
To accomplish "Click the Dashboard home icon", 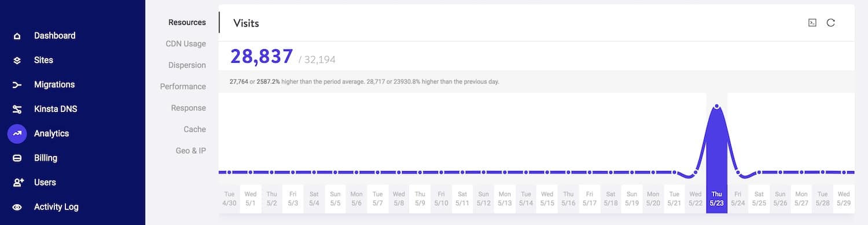I will pos(17,36).
